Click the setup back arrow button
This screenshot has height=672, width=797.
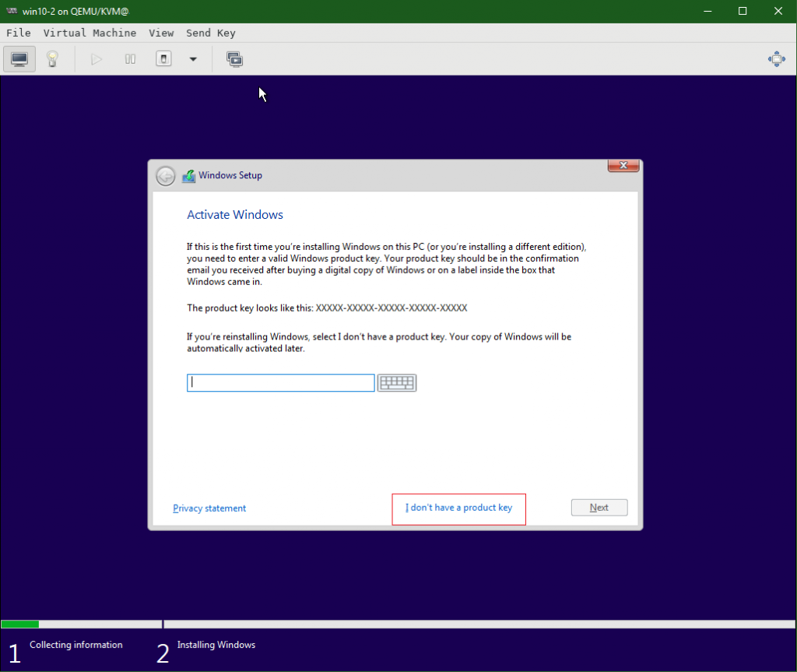click(165, 176)
